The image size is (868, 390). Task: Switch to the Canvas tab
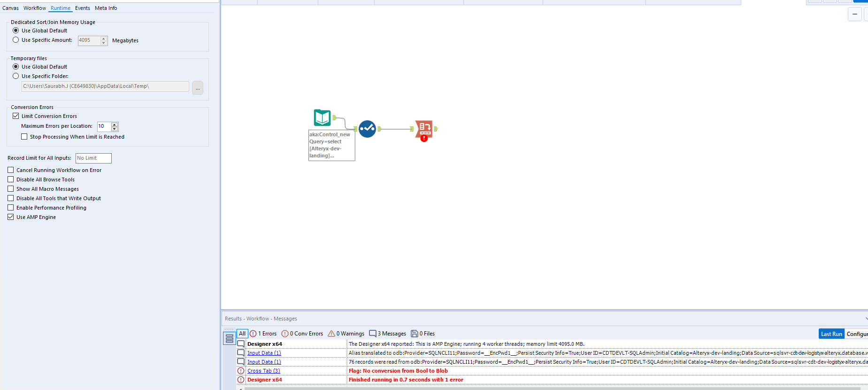point(10,8)
